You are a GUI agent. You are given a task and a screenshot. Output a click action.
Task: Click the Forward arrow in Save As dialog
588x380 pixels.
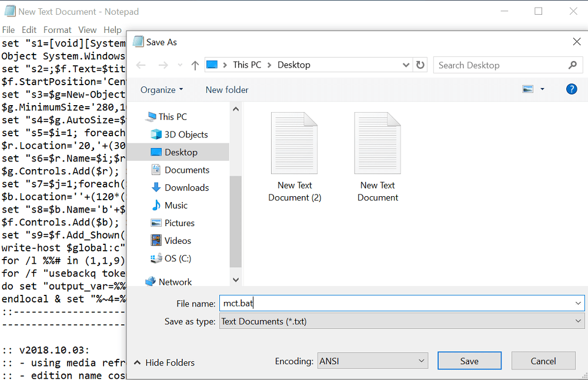(x=163, y=65)
